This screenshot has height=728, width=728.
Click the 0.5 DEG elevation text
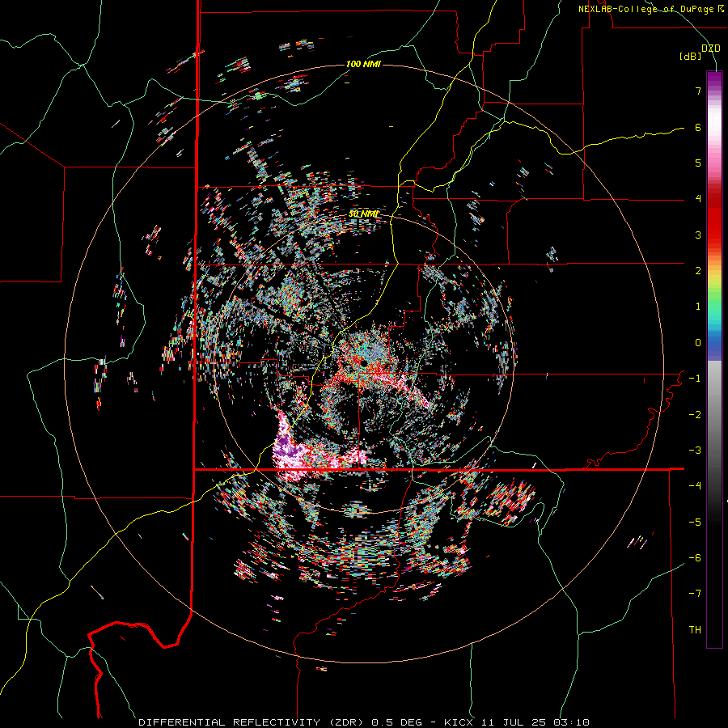(396, 722)
